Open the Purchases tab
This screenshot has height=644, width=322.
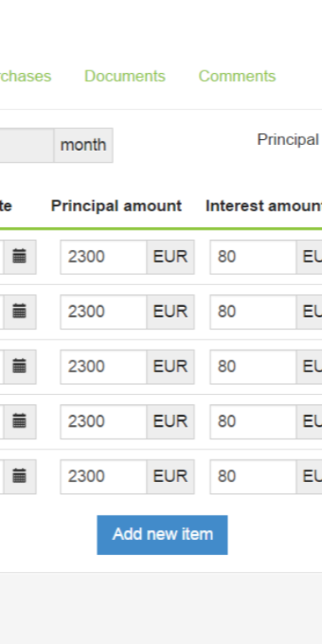pos(25,76)
